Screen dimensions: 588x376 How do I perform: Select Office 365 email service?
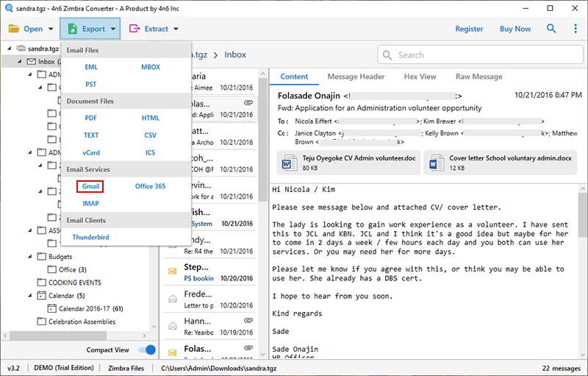[150, 186]
